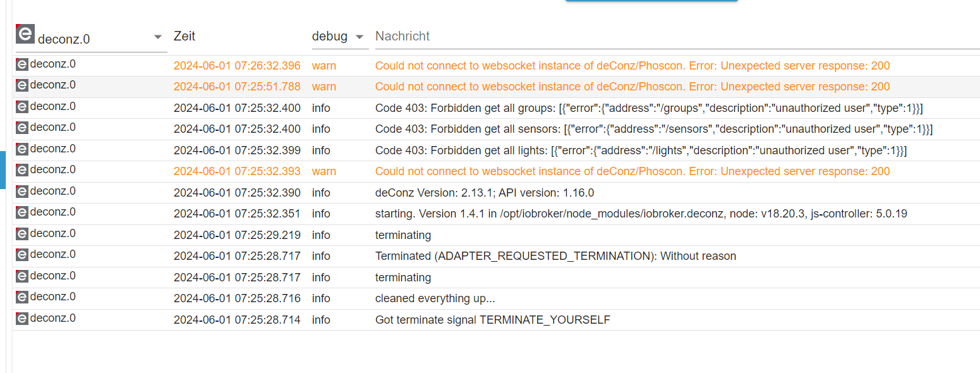Click the blue bar at top center
Image resolution: width=980 pixels, height=373 pixels.
tap(651, 1)
